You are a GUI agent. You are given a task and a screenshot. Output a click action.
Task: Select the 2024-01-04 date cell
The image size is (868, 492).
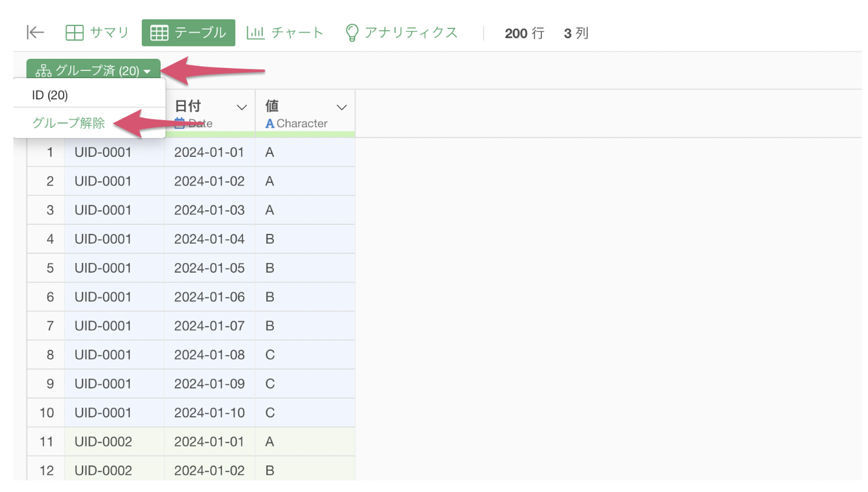(210, 239)
